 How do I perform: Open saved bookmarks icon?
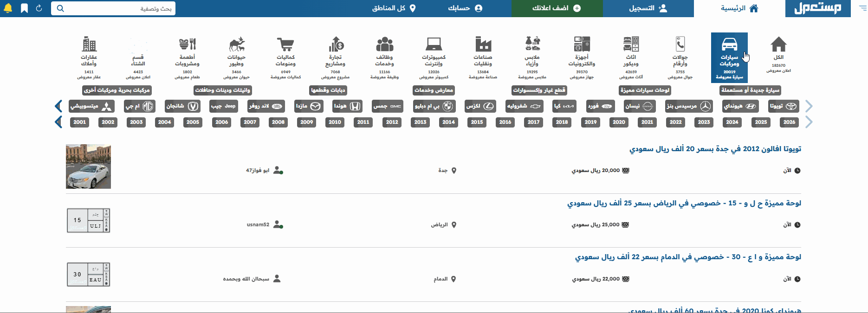coord(24,8)
